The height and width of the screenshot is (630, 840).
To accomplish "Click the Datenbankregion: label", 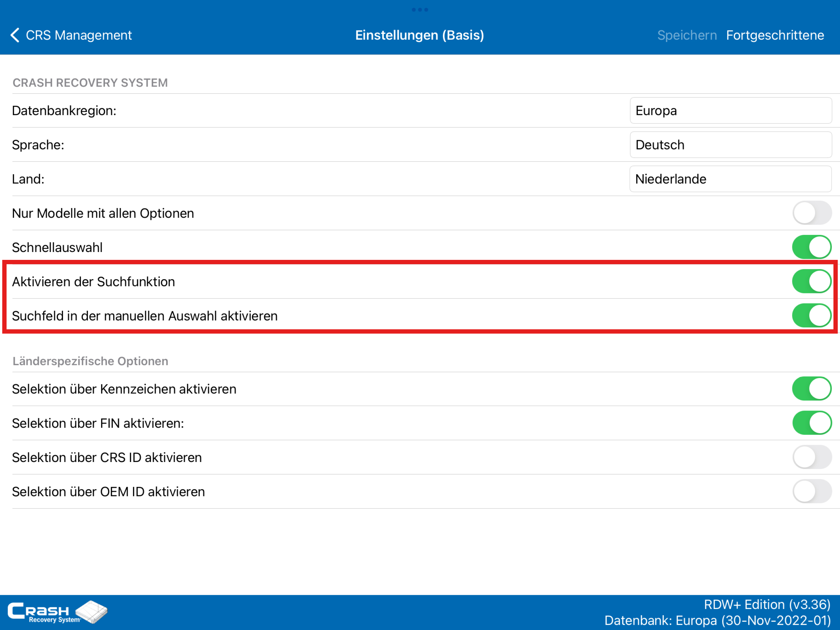I will point(64,111).
